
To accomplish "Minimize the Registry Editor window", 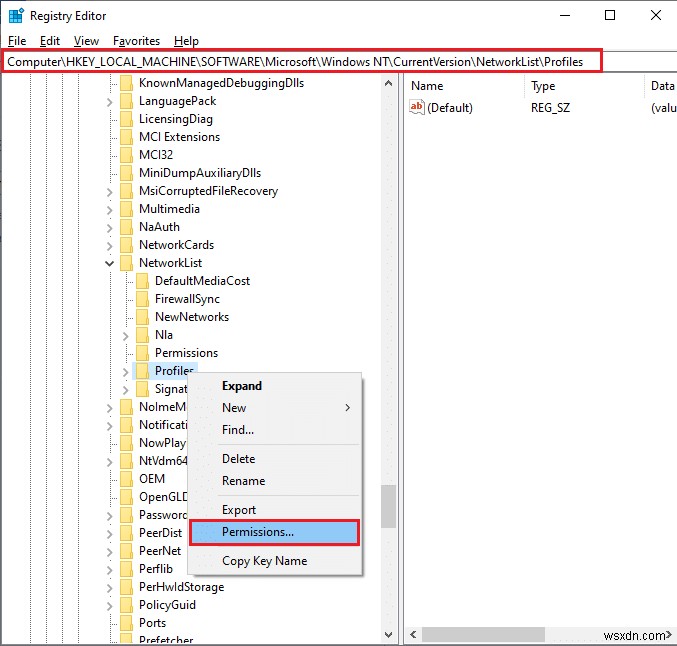I will [565, 15].
